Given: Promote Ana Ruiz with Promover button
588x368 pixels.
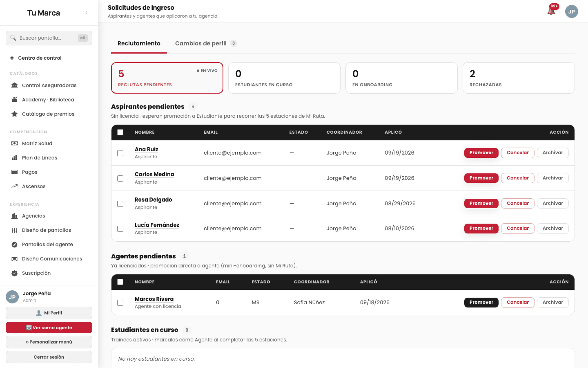Looking at the screenshot, I should click(481, 153).
